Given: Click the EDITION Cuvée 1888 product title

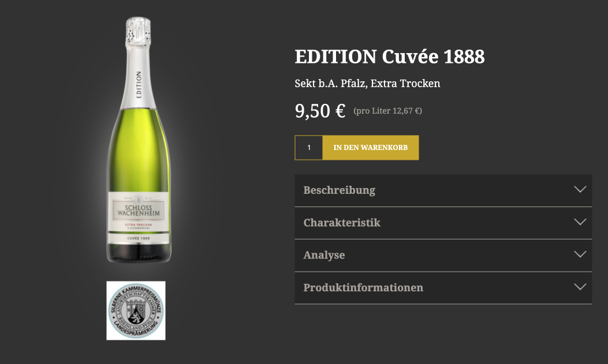Looking at the screenshot, I should point(390,57).
